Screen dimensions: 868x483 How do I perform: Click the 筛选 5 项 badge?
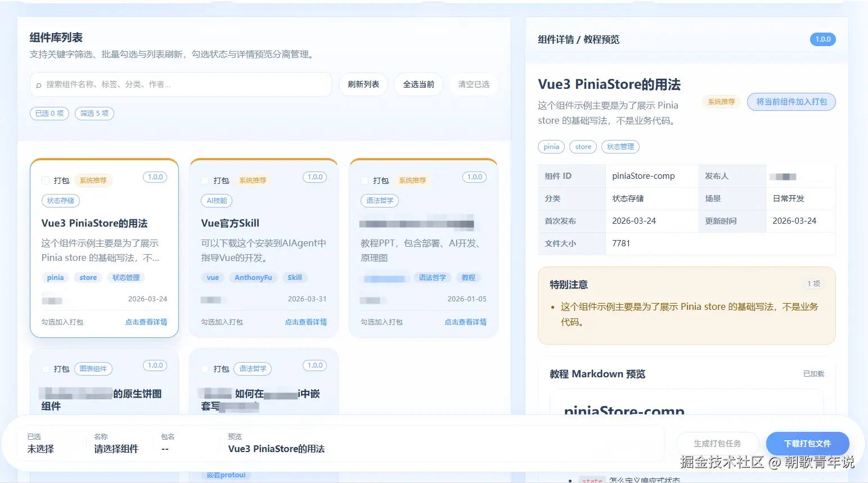95,114
